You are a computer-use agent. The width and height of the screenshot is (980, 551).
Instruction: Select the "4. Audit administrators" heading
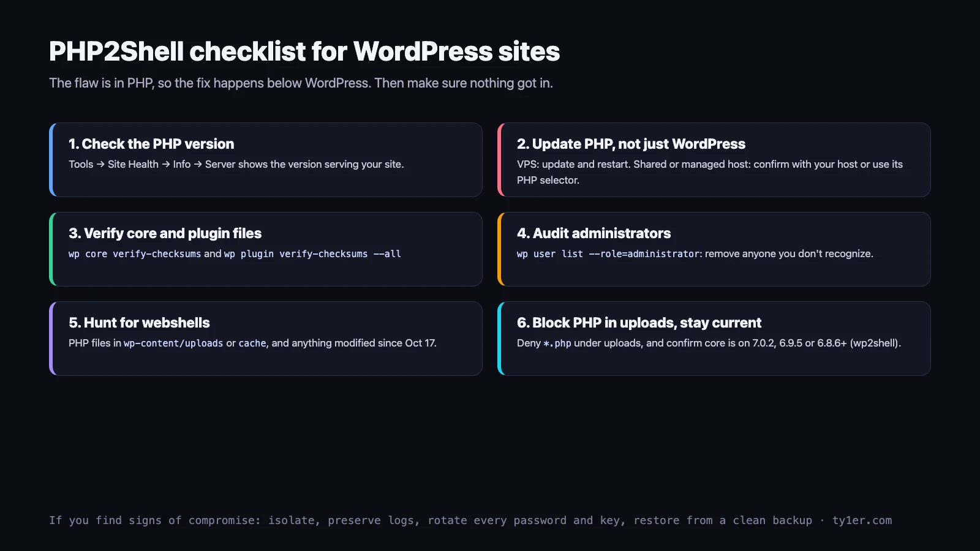(x=594, y=233)
